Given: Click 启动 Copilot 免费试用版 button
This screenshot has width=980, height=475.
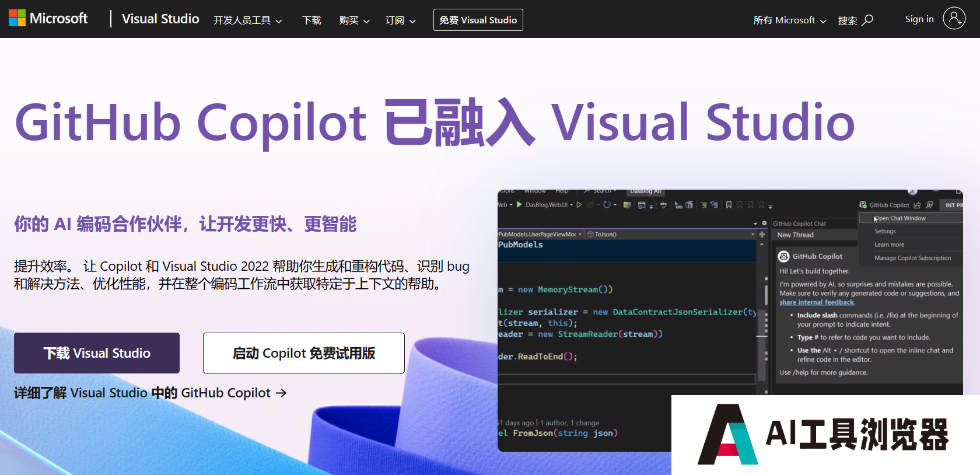Looking at the screenshot, I should (304, 353).
